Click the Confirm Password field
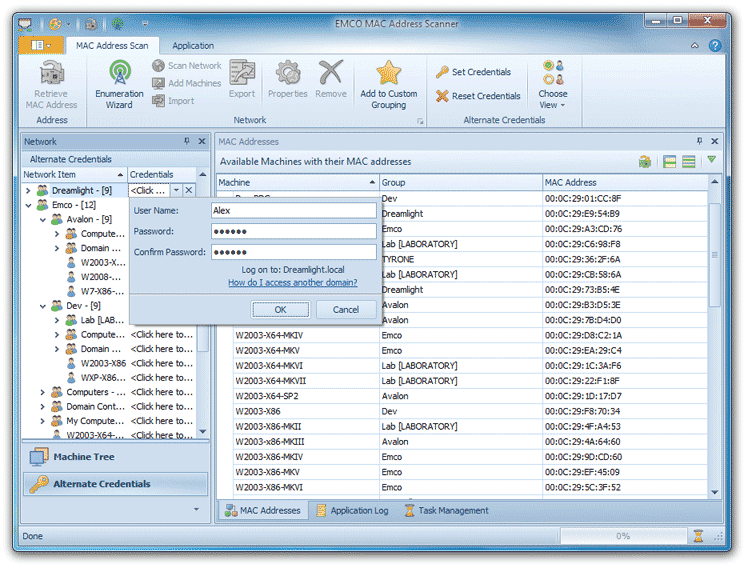Viewport: 744px width, 564px height. (x=294, y=252)
